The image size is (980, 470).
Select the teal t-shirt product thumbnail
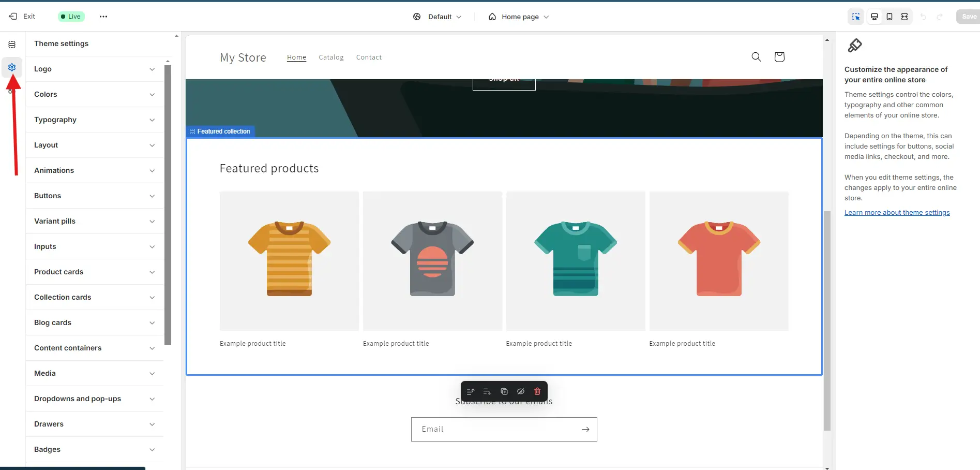576,261
